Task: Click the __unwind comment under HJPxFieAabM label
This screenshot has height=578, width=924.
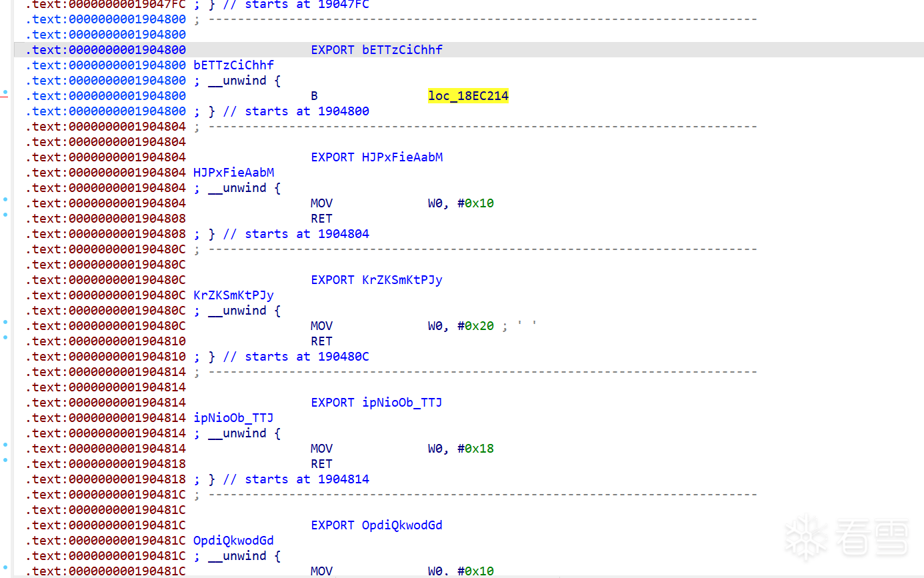Action: click(x=237, y=188)
